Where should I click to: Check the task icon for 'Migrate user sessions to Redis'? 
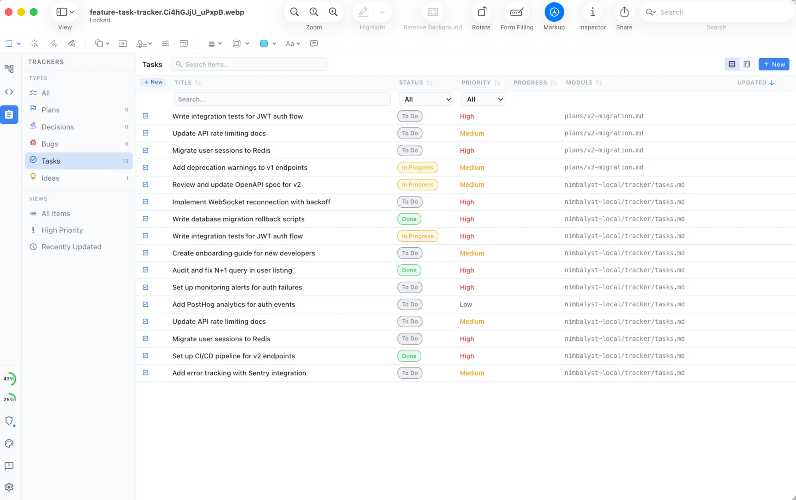pos(146,150)
